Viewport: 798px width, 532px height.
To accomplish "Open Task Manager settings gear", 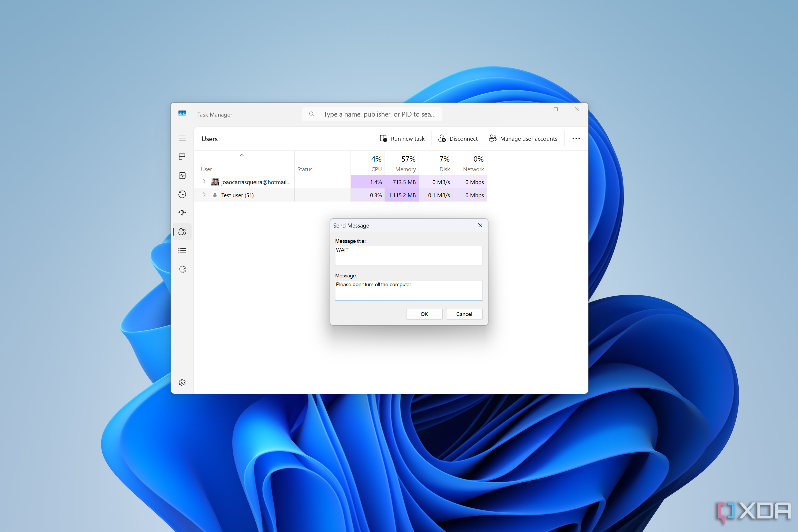I will [x=182, y=383].
